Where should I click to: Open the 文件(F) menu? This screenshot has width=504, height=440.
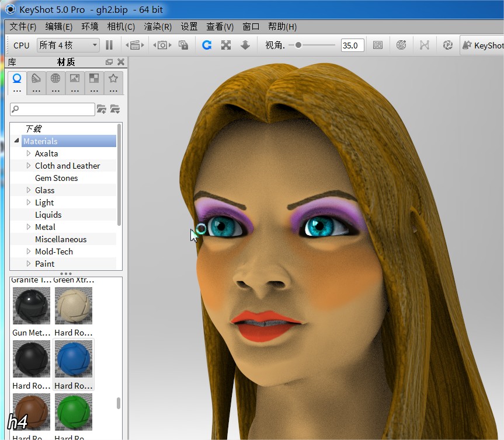tap(23, 26)
